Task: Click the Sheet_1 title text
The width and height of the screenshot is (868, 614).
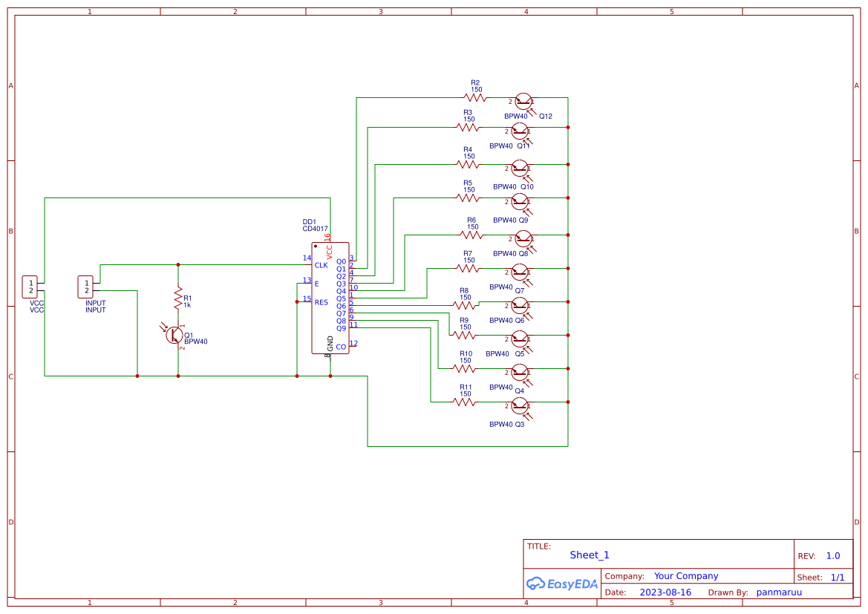Action: 589,555
